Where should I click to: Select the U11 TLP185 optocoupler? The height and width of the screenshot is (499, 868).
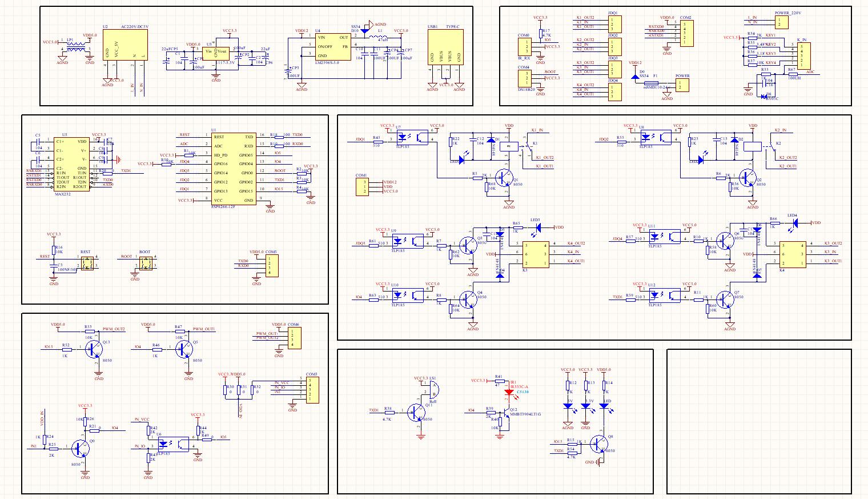pyautogui.click(x=665, y=236)
